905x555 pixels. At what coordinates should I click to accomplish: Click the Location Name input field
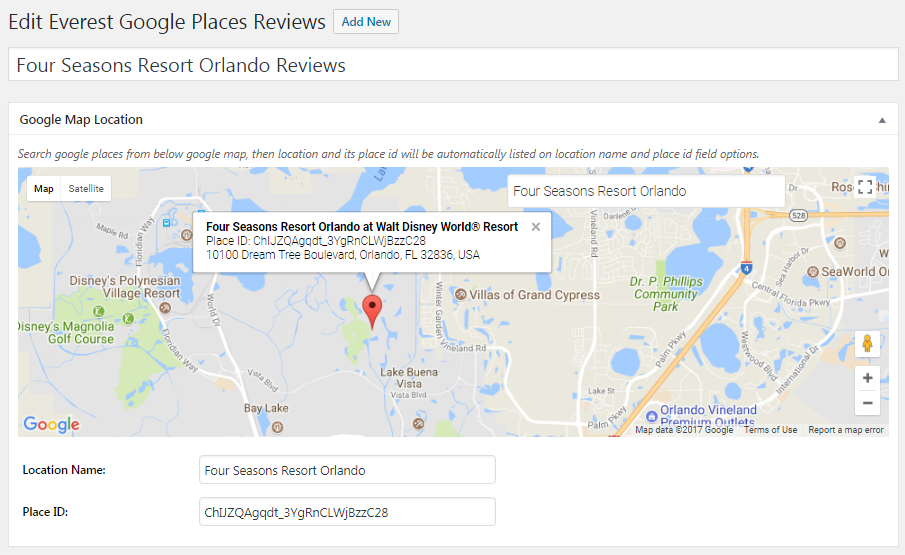click(x=347, y=470)
